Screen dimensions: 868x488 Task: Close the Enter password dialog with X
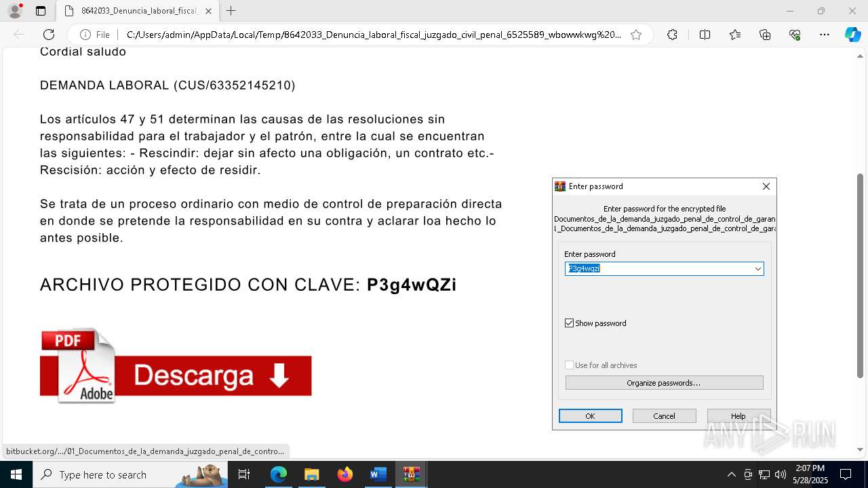pyautogui.click(x=766, y=186)
